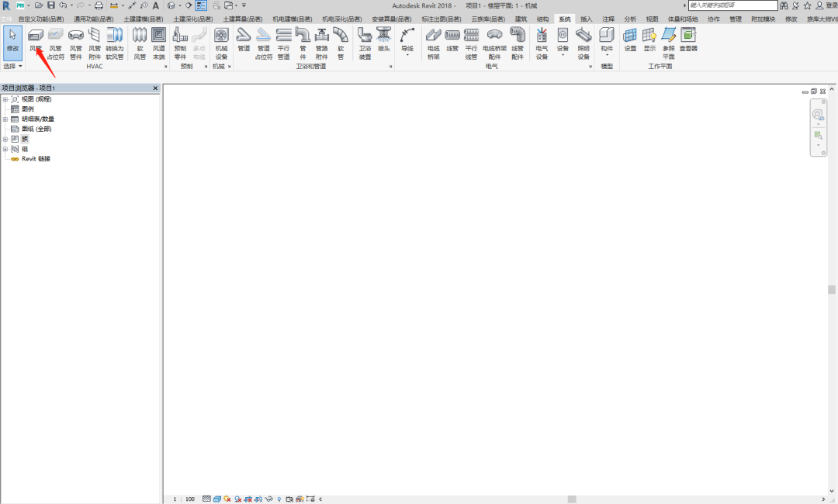This screenshot has height=504, width=838.
Task: Expand the 视图 (规程) tree node
Action: click(5, 99)
